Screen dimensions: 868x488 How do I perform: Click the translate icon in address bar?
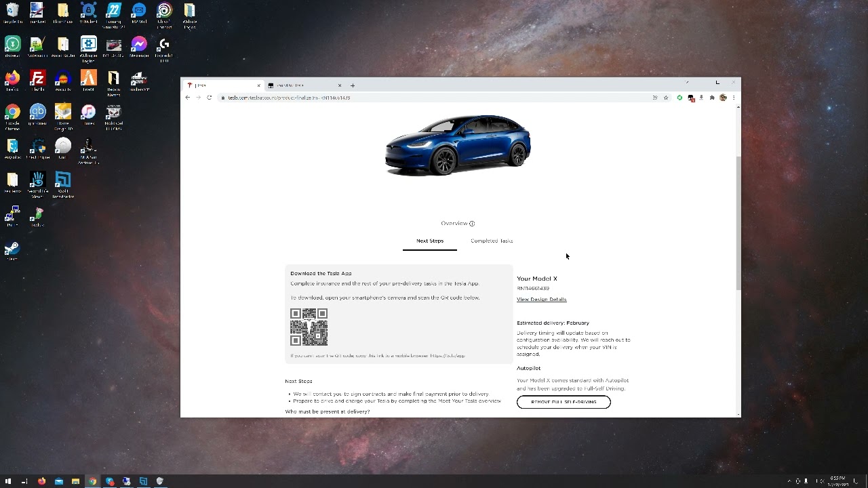tap(655, 98)
